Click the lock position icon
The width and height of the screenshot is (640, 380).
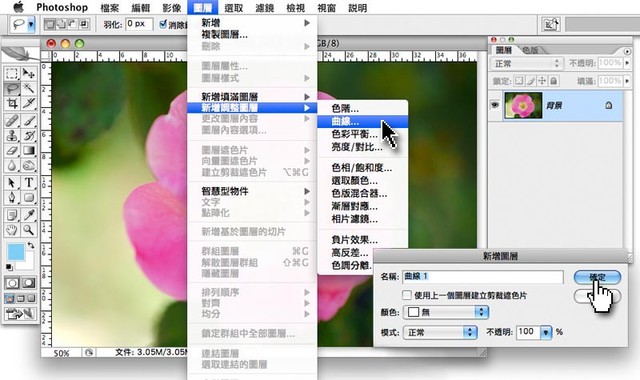coord(542,81)
